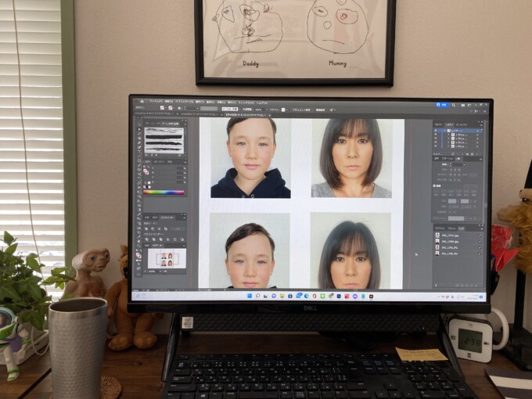
Task: Toggle visibility of the second layer row
Action: tap(436, 136)
